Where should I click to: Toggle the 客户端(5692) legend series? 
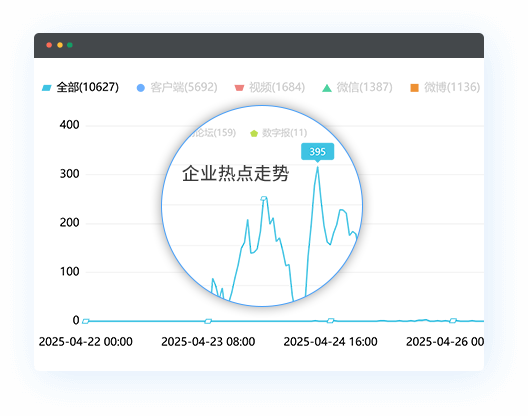point(177,87)
